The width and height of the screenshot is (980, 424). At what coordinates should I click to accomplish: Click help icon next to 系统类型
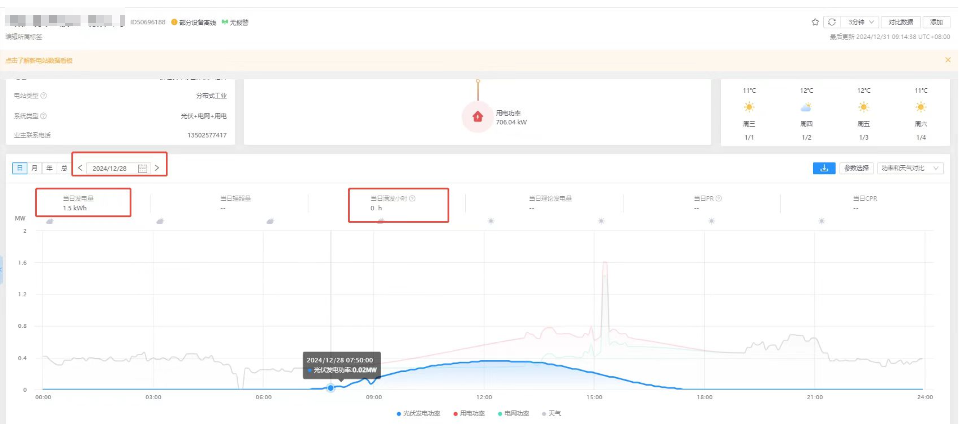pos(44,116)
